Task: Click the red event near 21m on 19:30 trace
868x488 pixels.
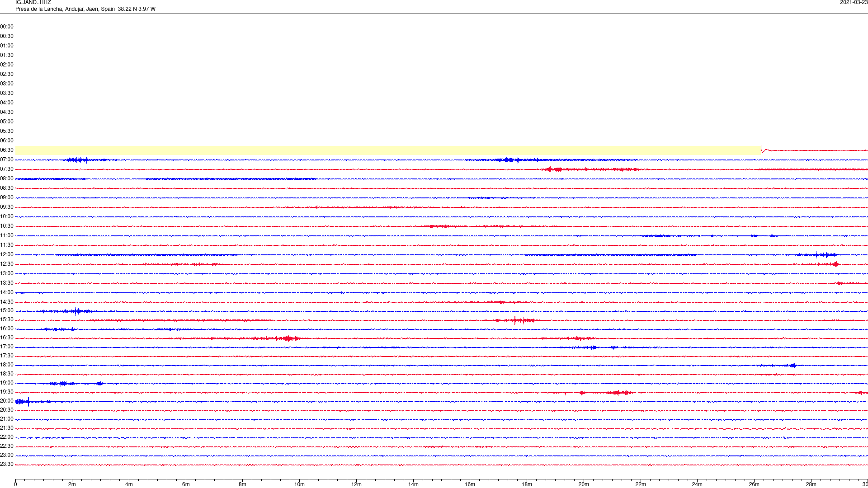Action: click(618, 393)
